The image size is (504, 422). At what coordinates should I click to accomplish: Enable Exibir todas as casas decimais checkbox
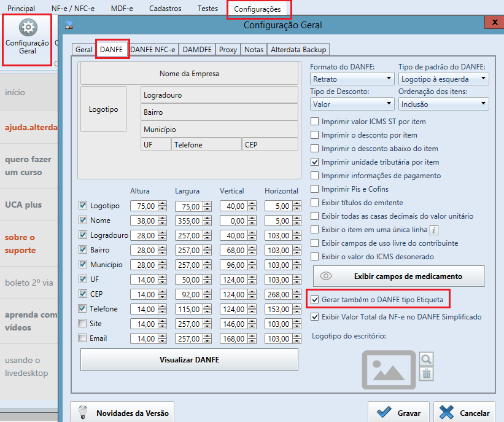tap(315, 216)
